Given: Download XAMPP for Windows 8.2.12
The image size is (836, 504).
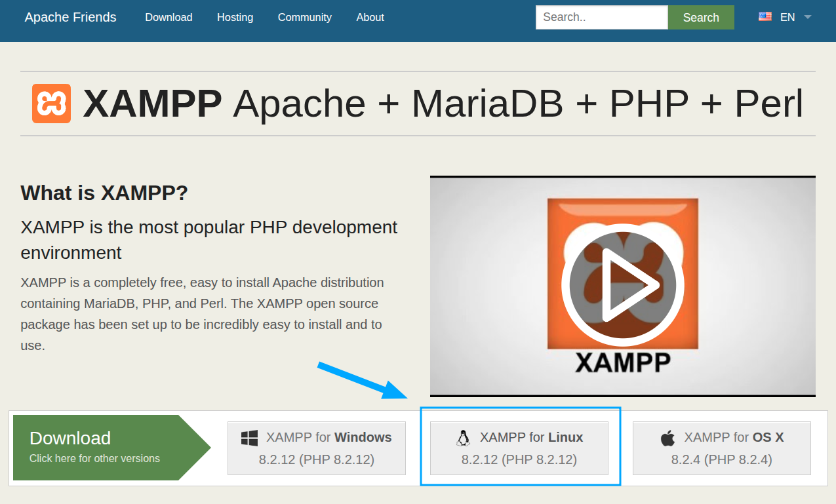Looking at the screenshot, I should coord(317,448).
